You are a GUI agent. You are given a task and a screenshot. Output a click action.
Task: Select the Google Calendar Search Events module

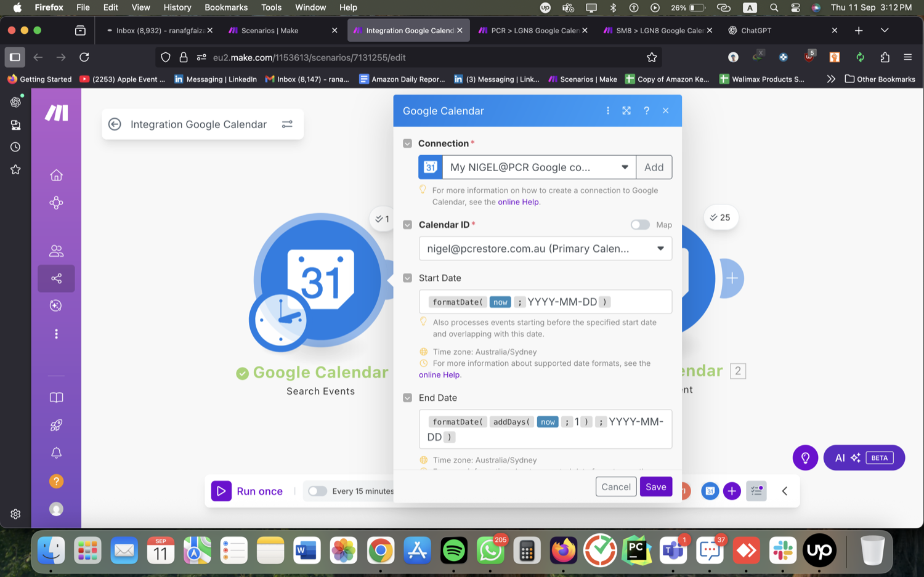[x=321, y=279]
